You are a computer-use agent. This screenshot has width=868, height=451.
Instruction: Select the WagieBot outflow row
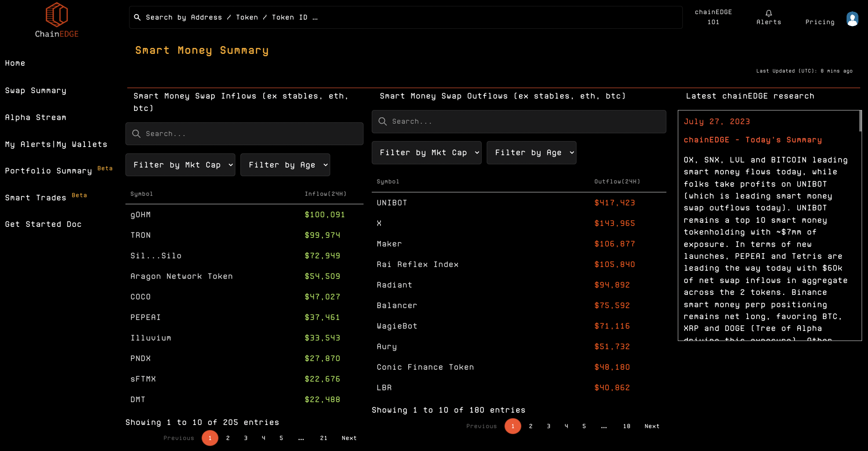pyautogui.click(x=519, y=326)
